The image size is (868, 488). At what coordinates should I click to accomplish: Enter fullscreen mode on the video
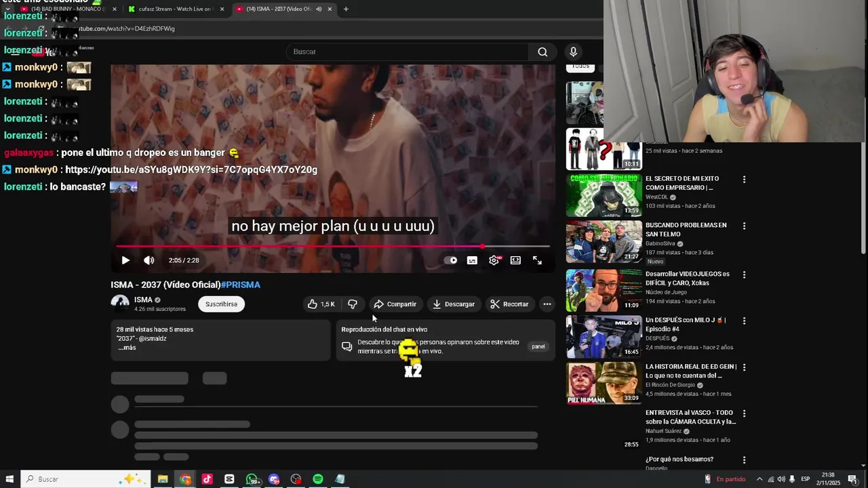pyautogui.click(x=537, y=260)
